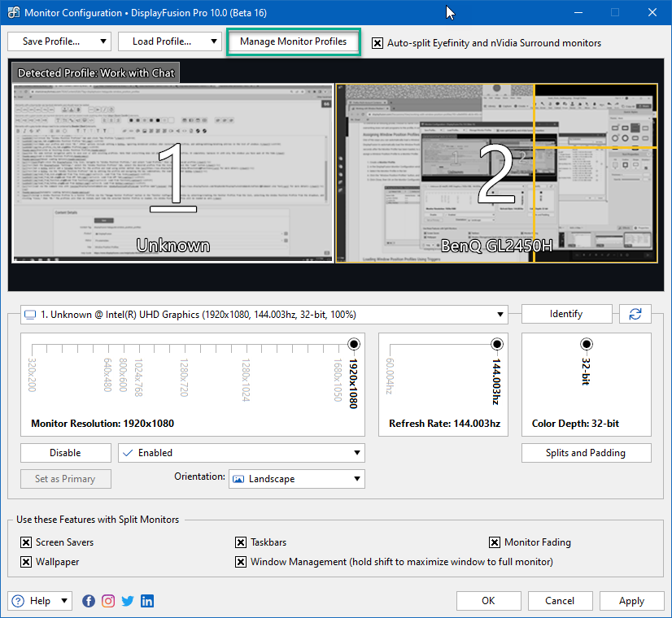672x618 pixels.
Task: Open Splits and Padding
Action: click(586, 453)
